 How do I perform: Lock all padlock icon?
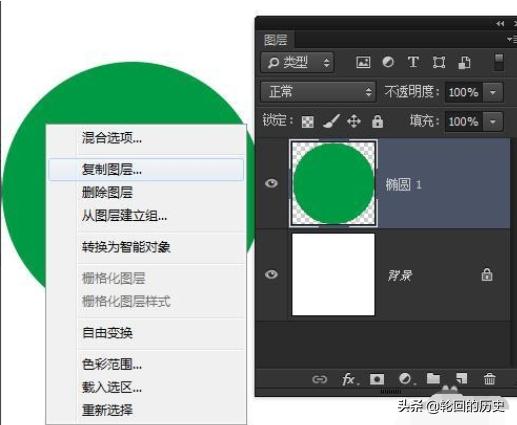pos(377,121)
